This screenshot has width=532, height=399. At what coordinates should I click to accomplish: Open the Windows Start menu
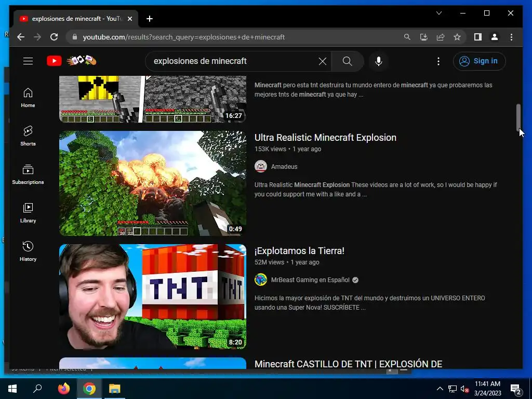coord(12,389)
